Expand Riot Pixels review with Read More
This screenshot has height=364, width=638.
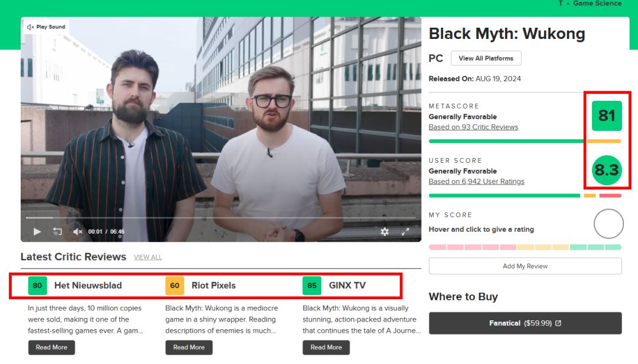pos(189,347)
